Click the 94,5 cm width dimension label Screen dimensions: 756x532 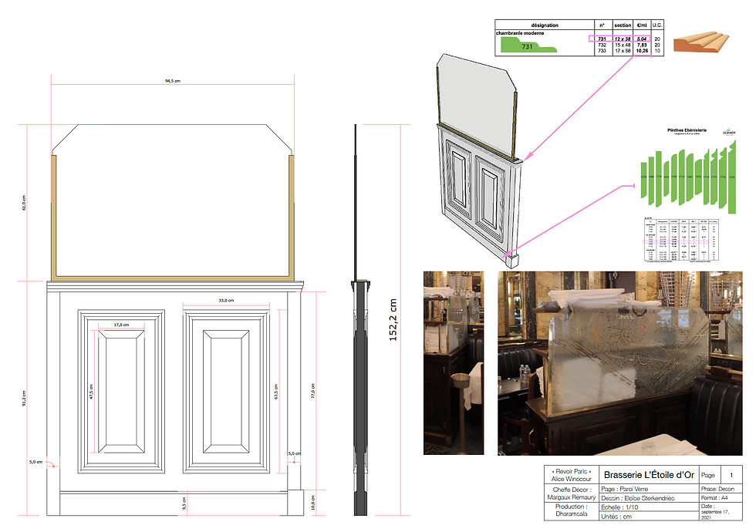[x=173, y=81]
